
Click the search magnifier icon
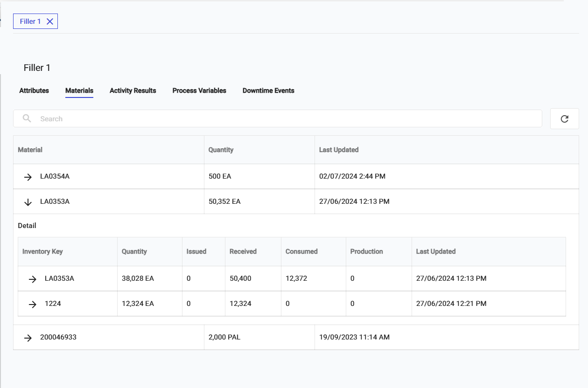(27, 118)
